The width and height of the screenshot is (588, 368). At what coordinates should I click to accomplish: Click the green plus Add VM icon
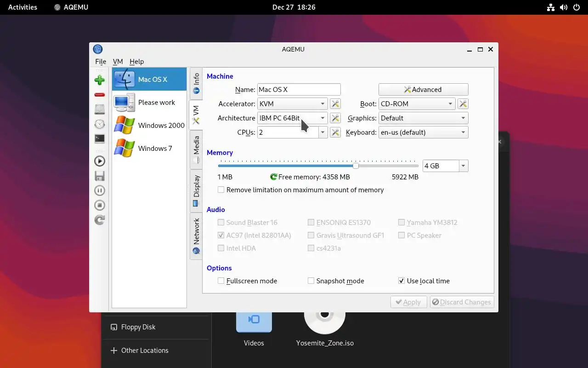tap(100, 80)
